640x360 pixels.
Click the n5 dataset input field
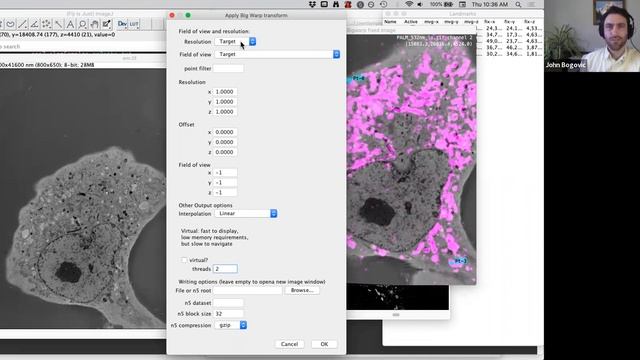pos(228,303)
